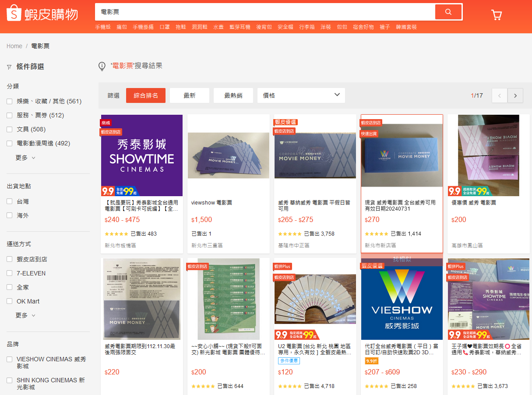Open the VIESHOW 威秀影城 blue logo product image
The height and width of the screenshot is (395, 532).
[x=402, y=299]
